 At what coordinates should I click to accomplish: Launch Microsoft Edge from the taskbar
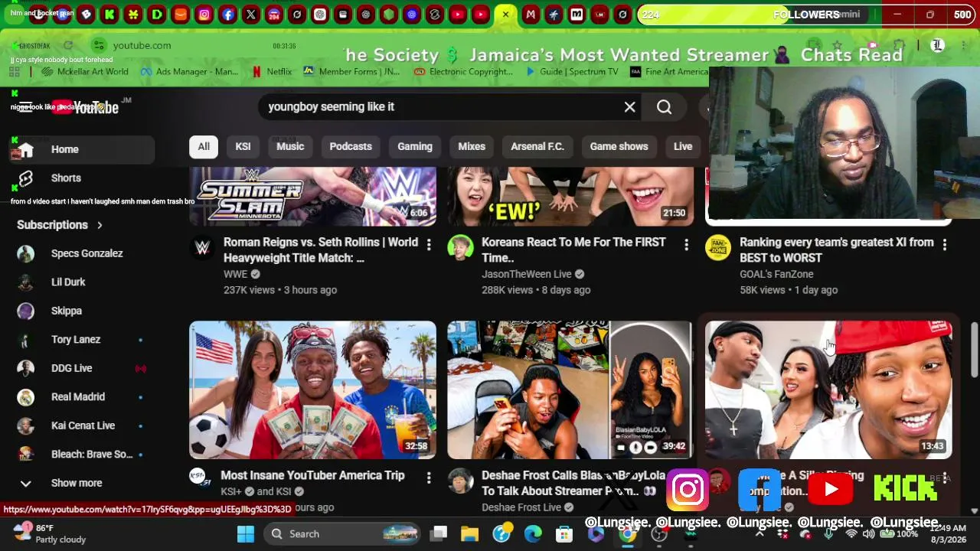coord(533,534)
